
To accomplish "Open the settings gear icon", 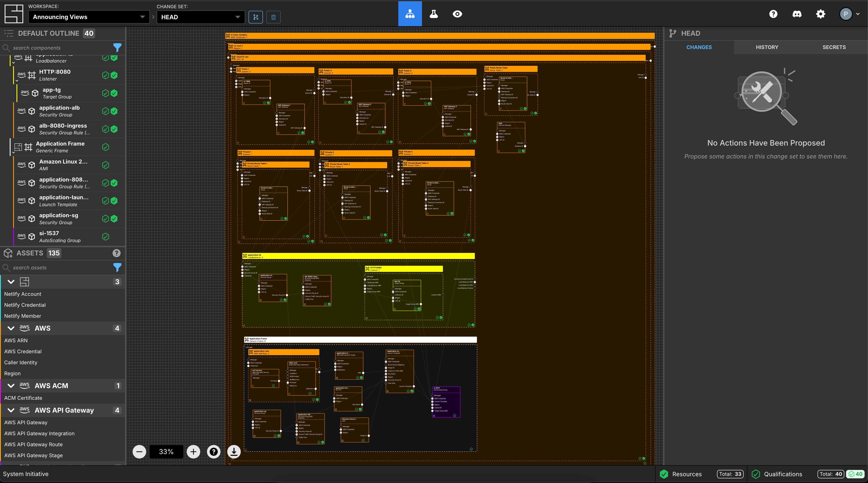I will [x=820, y=14].
